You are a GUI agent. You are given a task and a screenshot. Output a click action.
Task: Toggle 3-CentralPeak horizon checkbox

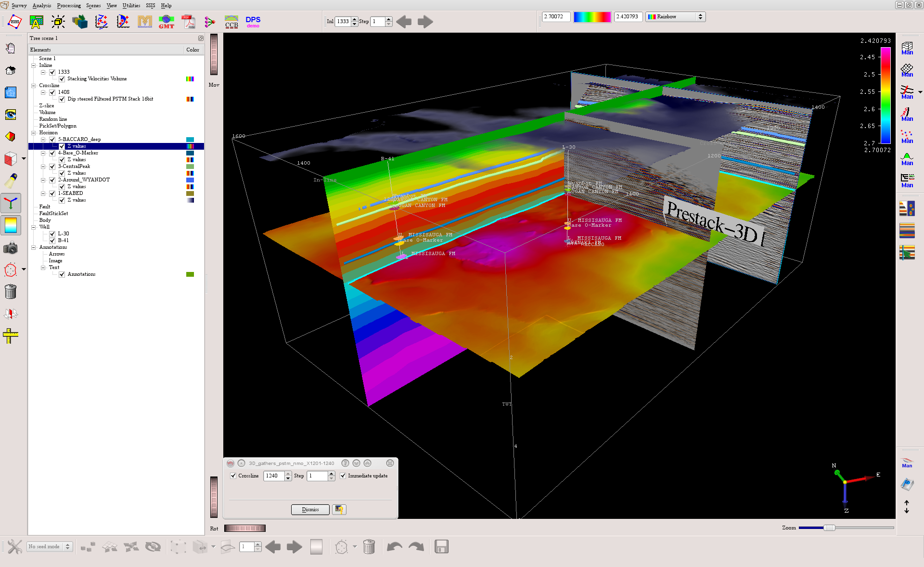coord(52,167)
